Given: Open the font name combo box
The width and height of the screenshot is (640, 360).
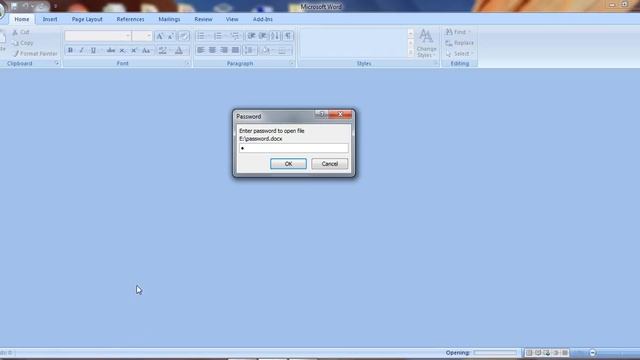Looking at the screenshot, I should click(98, 36).
